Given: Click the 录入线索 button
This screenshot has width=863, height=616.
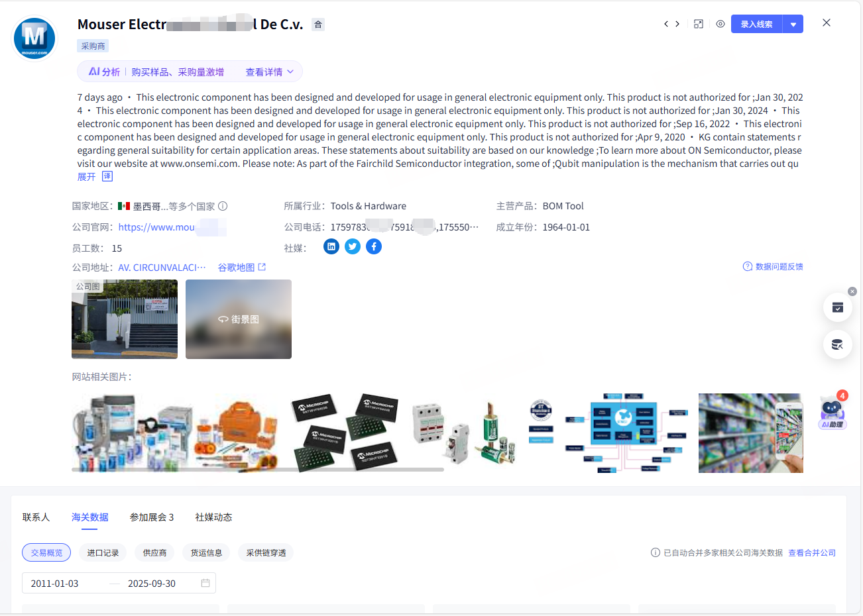Looking at the screenshot, I should coord(756,24).
